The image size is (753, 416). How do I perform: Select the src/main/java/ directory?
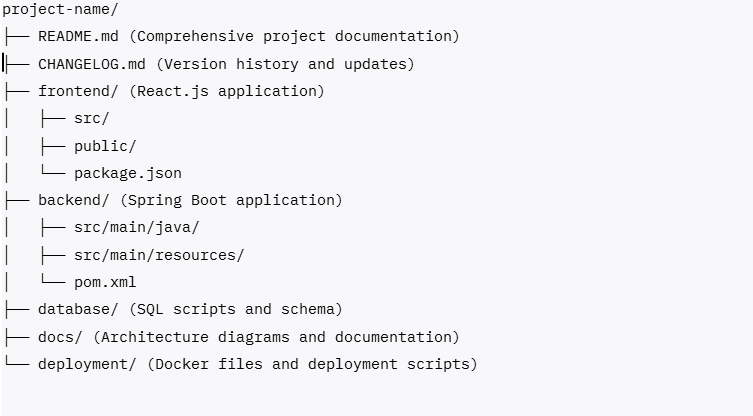tap(137, 227)
